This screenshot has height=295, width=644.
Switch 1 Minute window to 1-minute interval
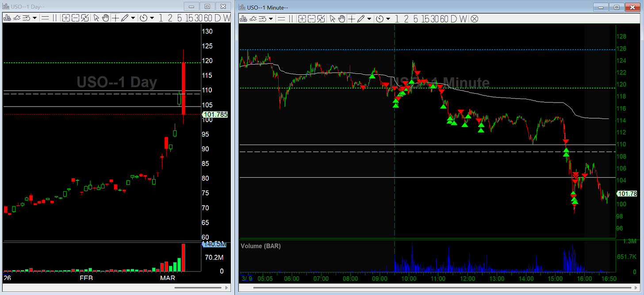point(397,19)
